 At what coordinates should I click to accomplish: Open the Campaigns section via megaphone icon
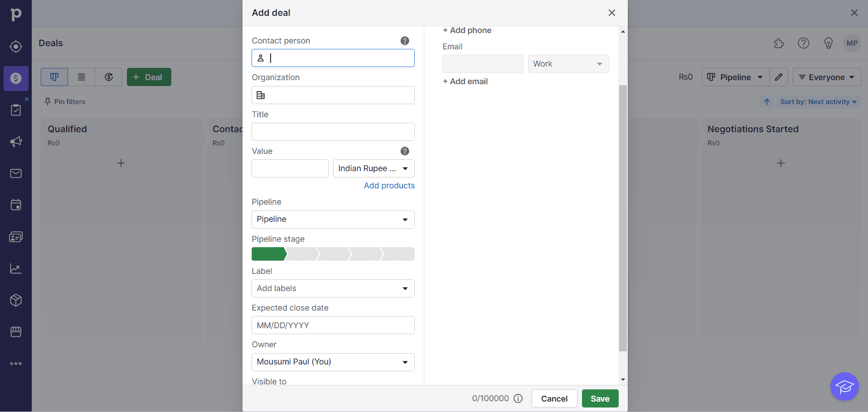[x=16, y=141]
